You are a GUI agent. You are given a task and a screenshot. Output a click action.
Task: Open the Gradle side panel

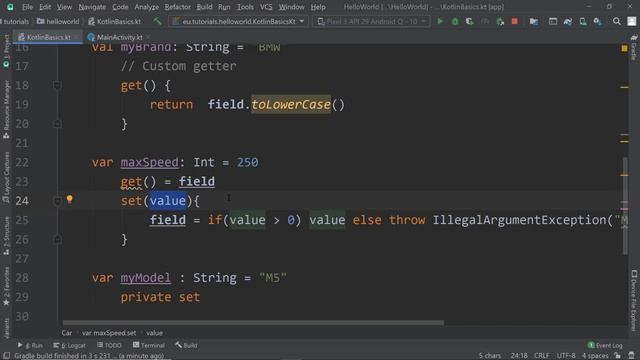[x=633, y=48]
